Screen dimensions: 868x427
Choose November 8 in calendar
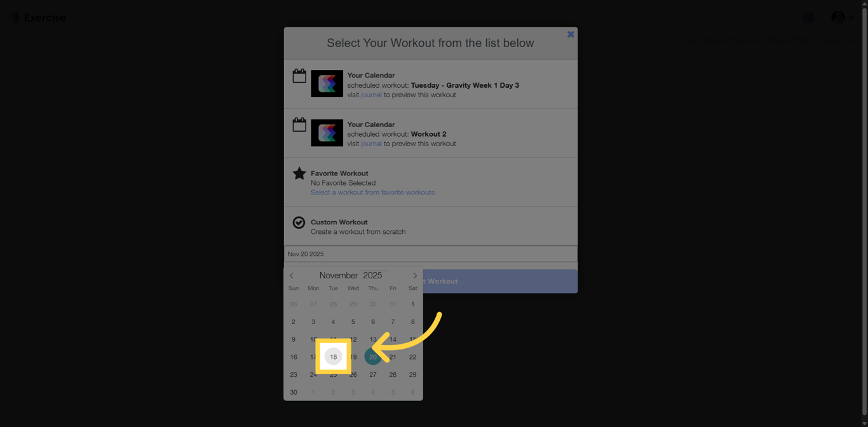pos(412,322)
